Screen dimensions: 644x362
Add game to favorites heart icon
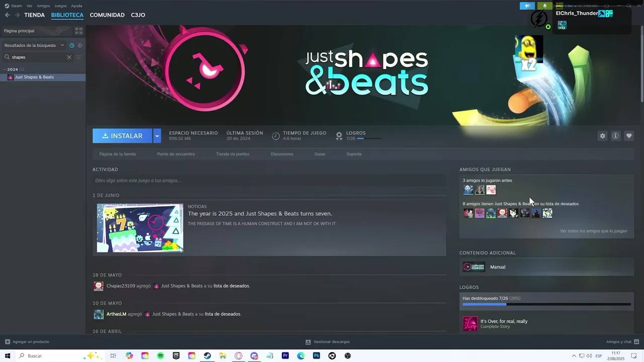[628, 136]
